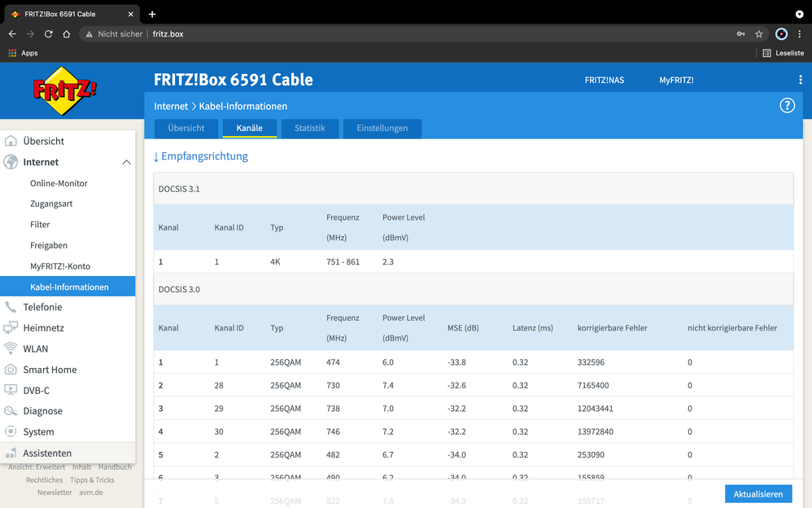Open the three-dot menu in FRITZ!Box header
This screenshot has height=508, width=812.
801,80
